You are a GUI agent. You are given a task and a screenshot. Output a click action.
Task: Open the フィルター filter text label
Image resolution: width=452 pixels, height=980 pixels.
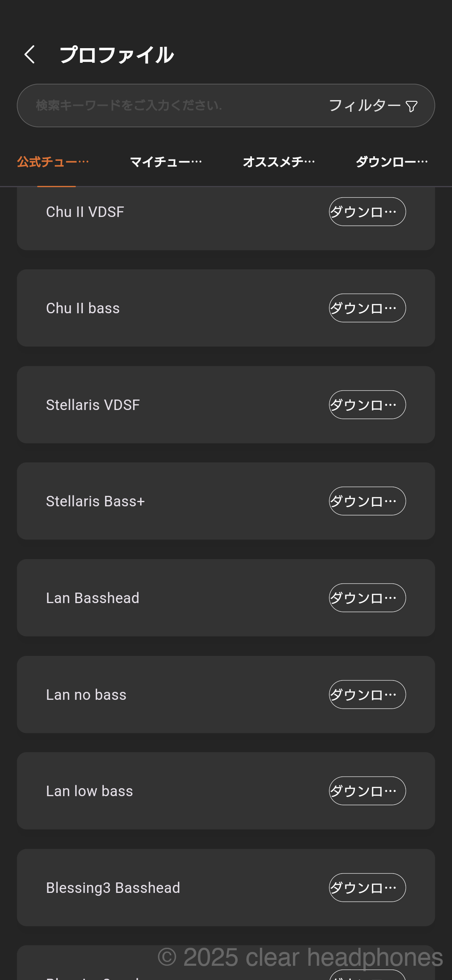(365, 106)
